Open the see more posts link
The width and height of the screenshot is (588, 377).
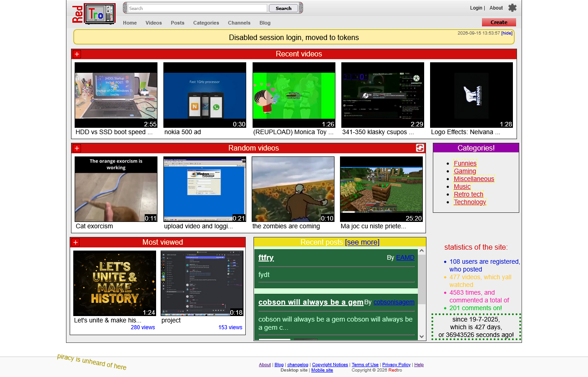pyautogui.click(x=362, y=242)
